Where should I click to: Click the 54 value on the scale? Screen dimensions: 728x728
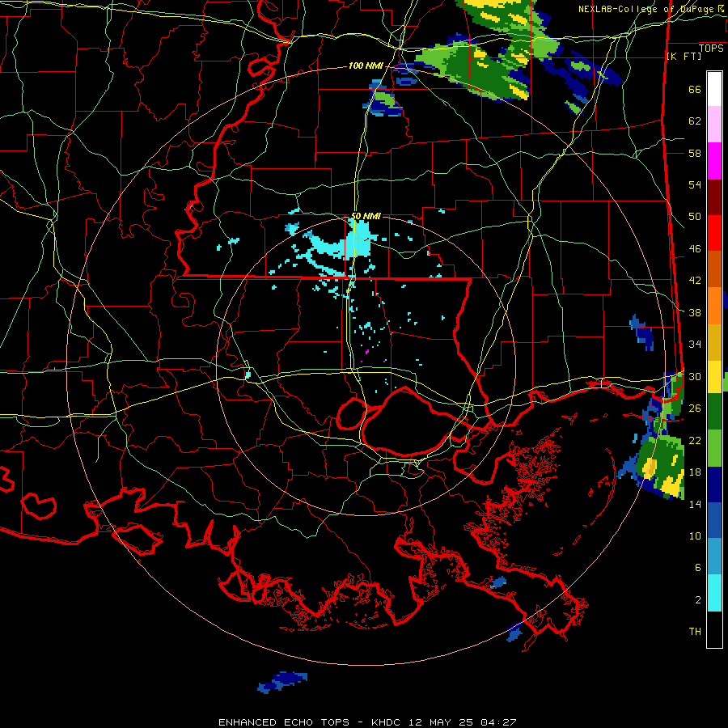coord(695,184)
